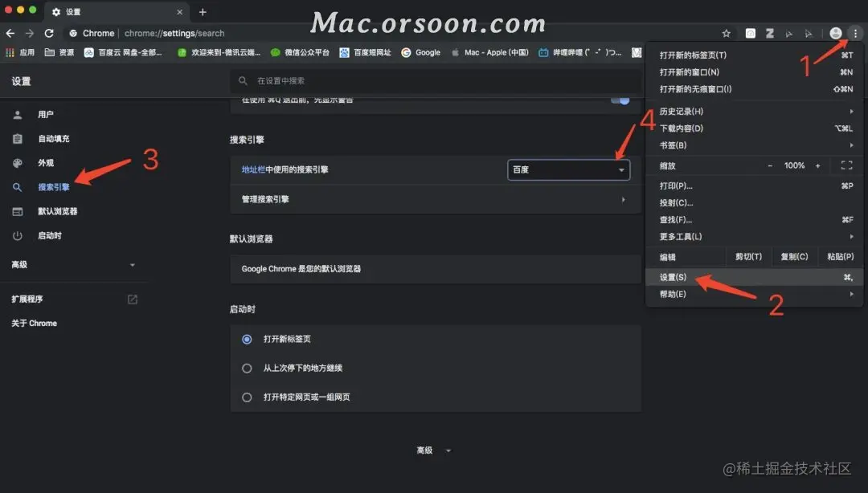Image resolution: width=868 pixels, height=493 pixels.
Task: Open the 哔哩哔哩 bookmark
Action: pos(580,52)
